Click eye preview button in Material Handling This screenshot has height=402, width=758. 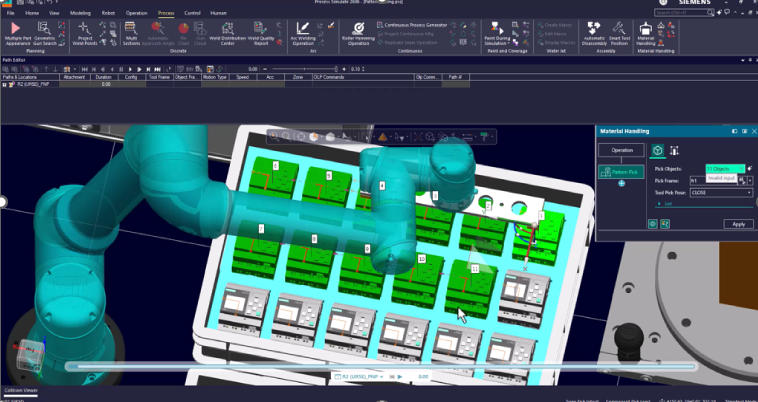click(x=653, y=224)
